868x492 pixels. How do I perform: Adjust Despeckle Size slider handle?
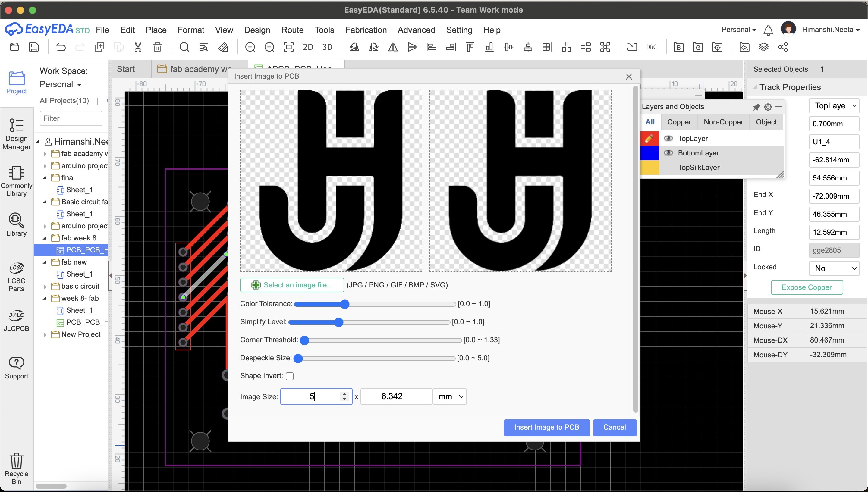(x=298, y=359)
